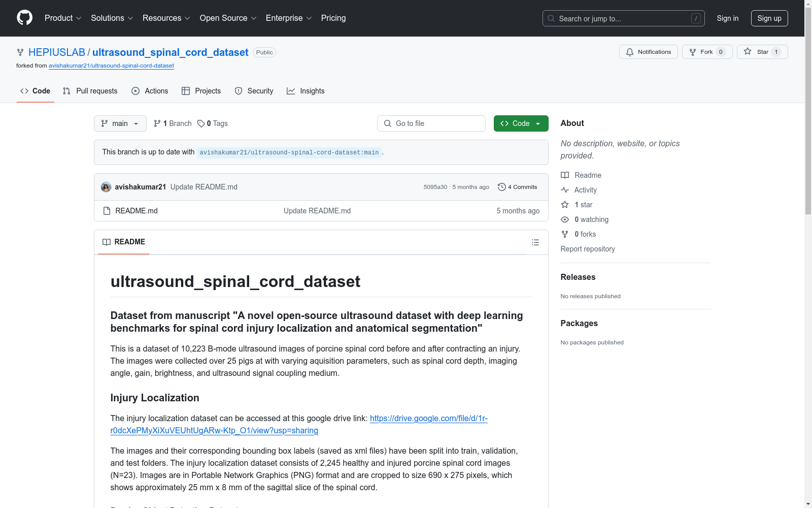
Task: View the 1 Branch list
Action: 173,123
